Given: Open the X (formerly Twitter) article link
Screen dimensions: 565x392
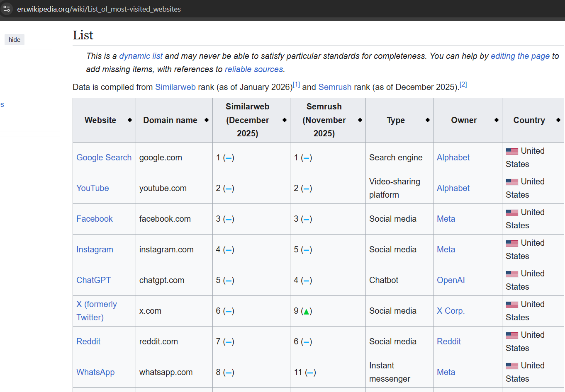Looking at the screenshot, I should [x=97, y=311].
